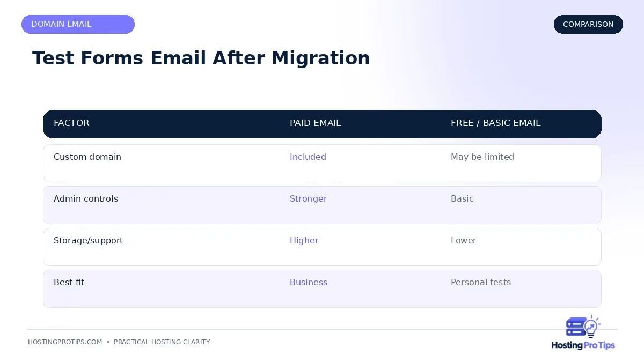This screenshot has width=644, height=362.
Task: Click the Lower cell value
Action: [x=463, y=240]
